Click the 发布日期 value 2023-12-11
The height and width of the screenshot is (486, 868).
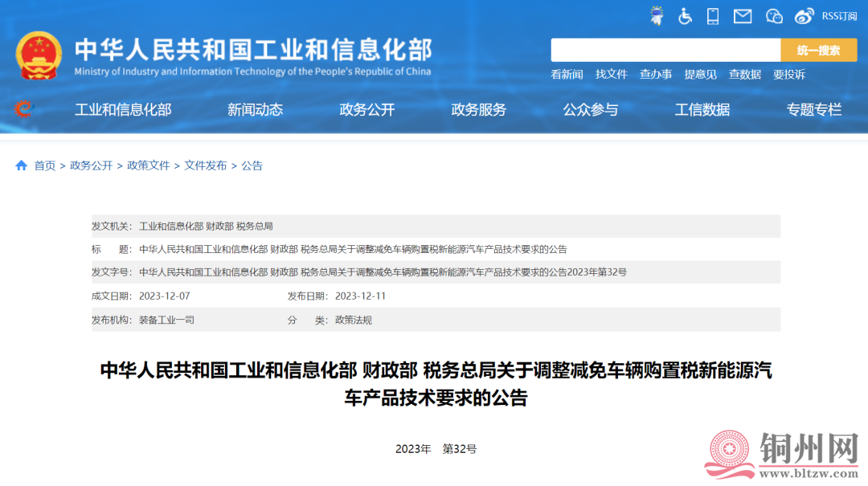coord(360,296)
